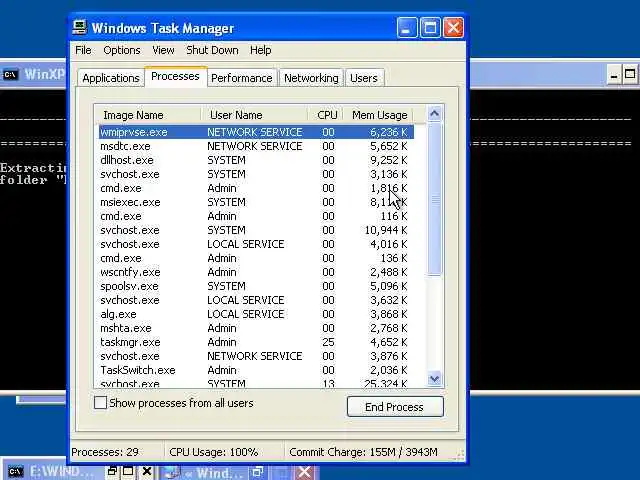The height and width of the screenshot is (480, 640).
Task: Switch to the Performance tab
Action: [242, 78]
